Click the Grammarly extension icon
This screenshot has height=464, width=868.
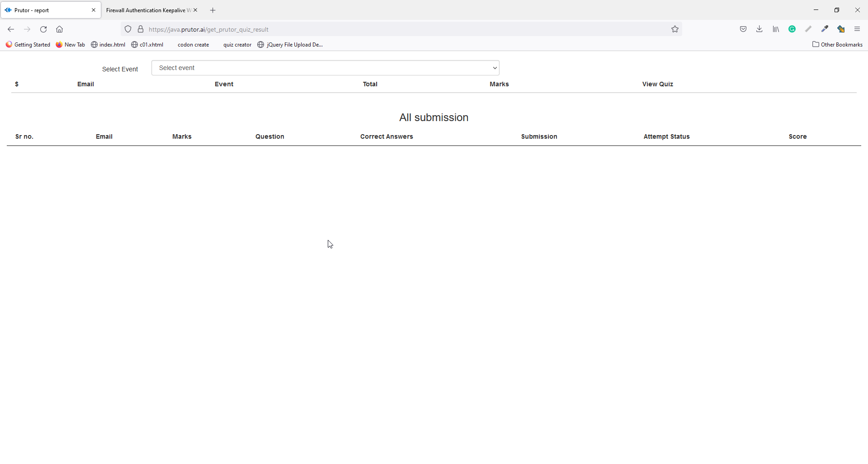[792, 29]
